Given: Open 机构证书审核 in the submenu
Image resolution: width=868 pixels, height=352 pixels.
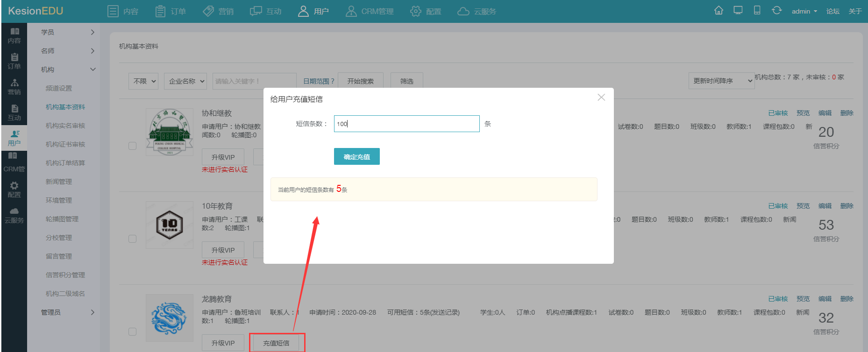Looking at the screenshot, I should [x=65, y=144].
